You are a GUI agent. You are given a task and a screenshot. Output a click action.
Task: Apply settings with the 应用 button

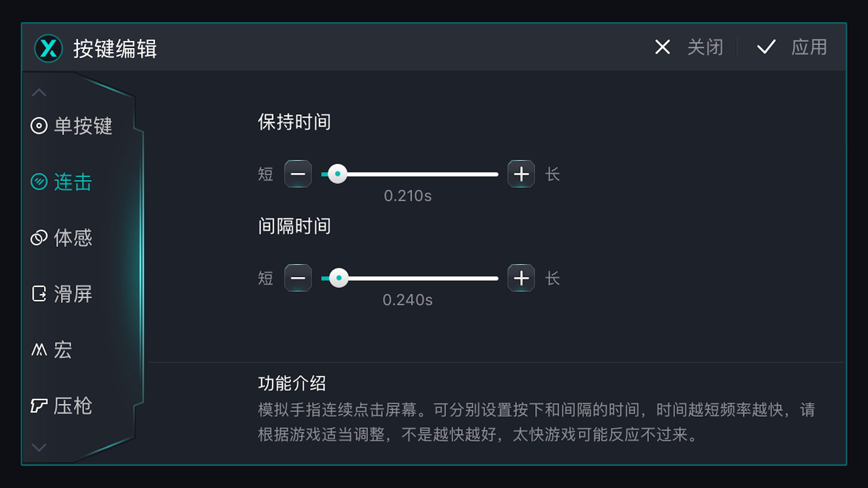click(809, 47)
